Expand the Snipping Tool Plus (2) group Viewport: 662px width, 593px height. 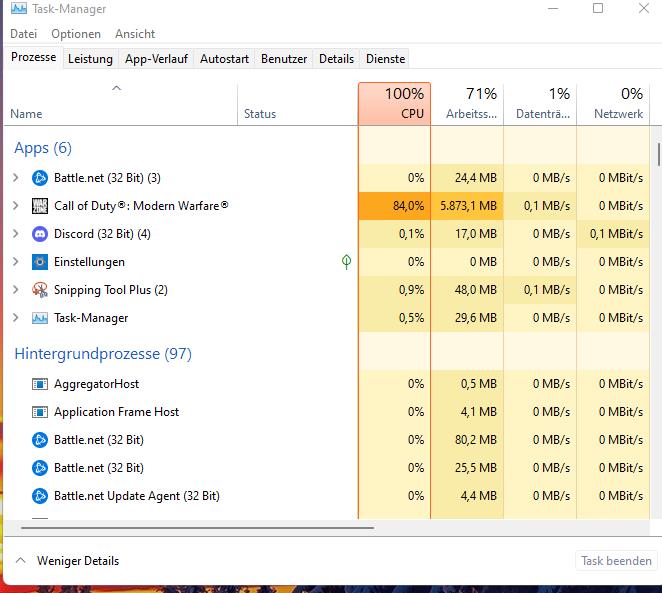(x=16, y=290)
